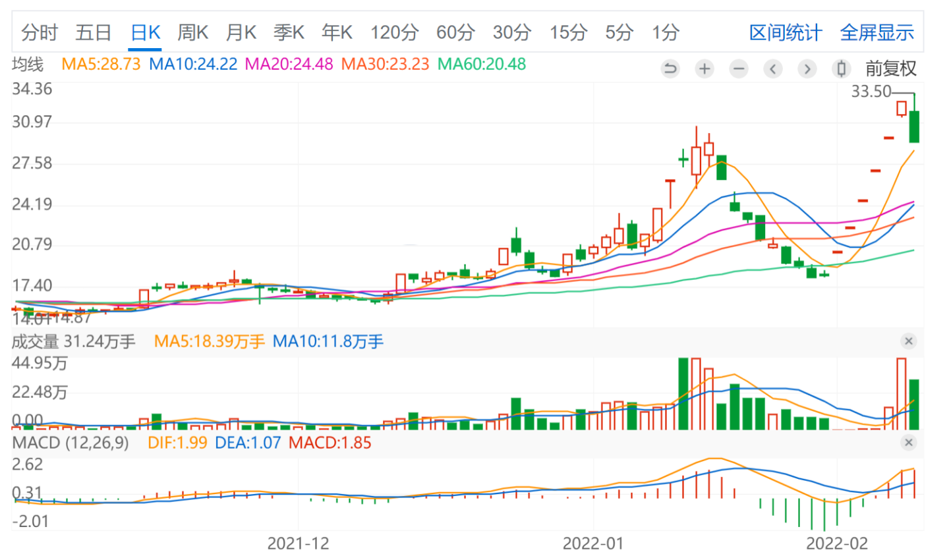This screenshot has width=949, height=560.
Task: Switch to the 周K tab
Action: click(x=193, y=32)
